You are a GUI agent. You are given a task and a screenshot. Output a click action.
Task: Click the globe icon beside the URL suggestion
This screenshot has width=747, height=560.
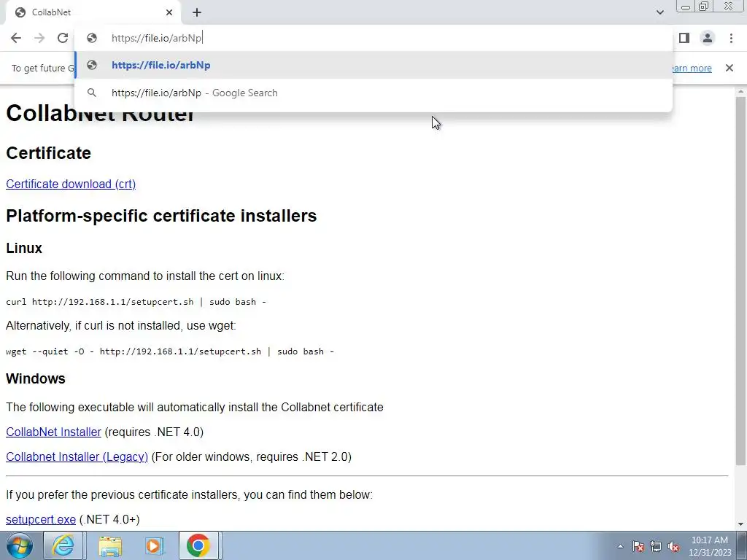pos(92,65)
